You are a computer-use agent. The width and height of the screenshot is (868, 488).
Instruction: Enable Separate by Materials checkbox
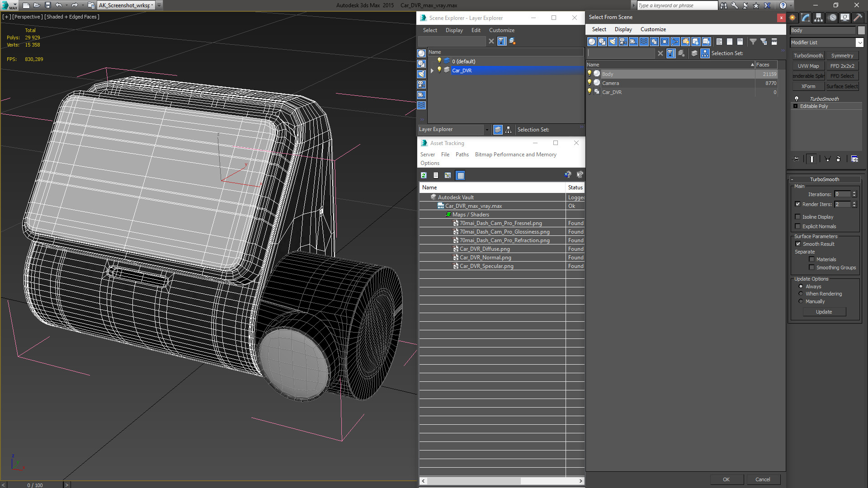click(x=812, y=259)
